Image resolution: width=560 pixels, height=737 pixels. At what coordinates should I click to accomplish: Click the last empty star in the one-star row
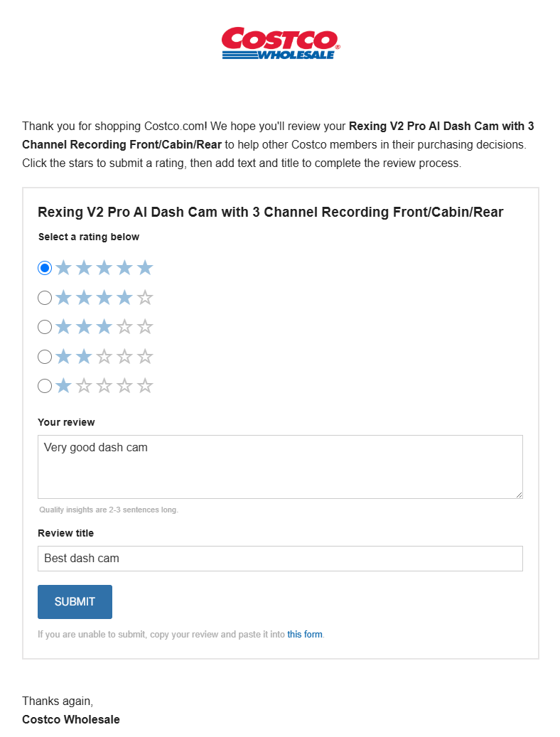(x=145, y=386)
